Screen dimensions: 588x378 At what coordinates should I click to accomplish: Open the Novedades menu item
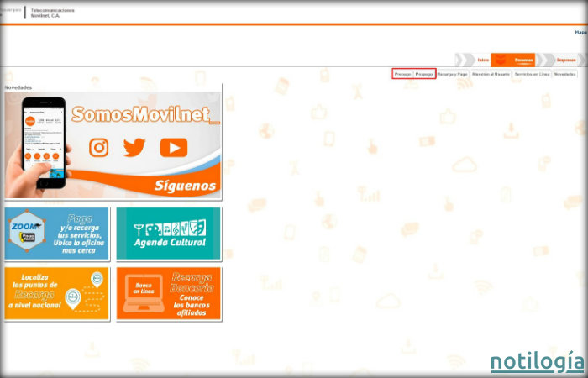pyautogui.click(x=564, y=74)
